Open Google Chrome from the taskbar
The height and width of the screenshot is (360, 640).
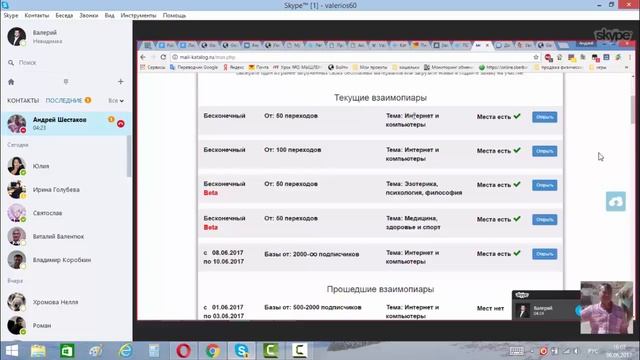[x=212, y=351]
